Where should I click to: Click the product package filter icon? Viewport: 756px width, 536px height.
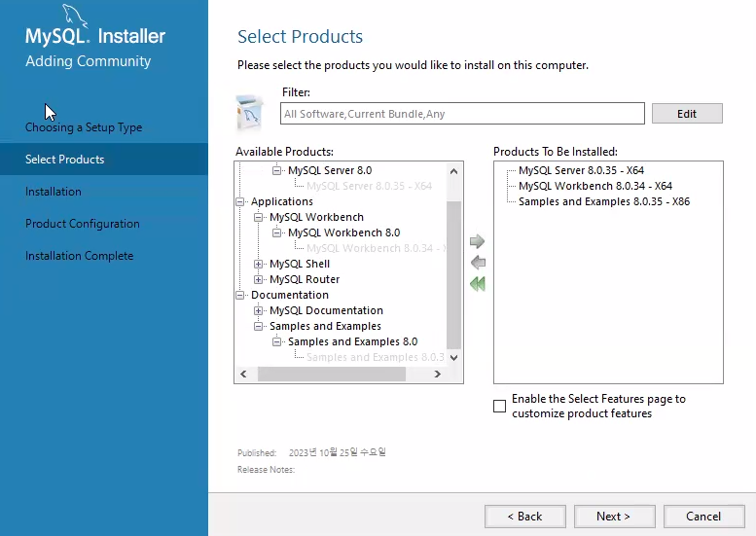250,113
